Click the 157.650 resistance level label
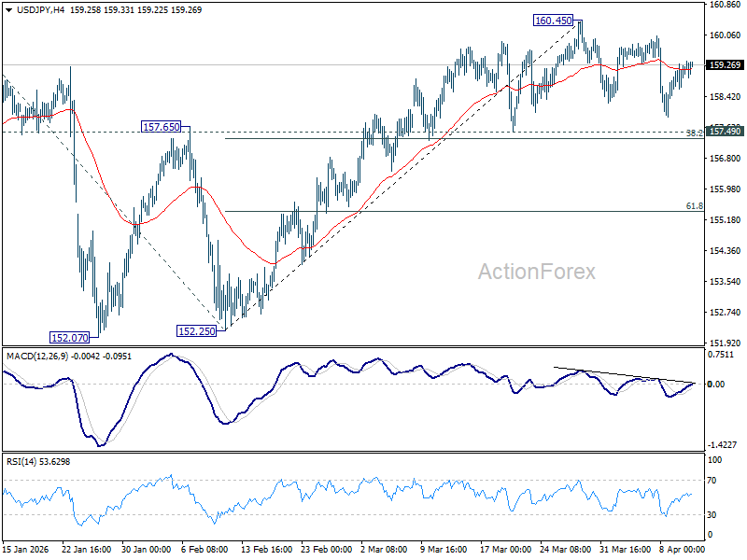 pyautogui.click(x=161, y=126)
